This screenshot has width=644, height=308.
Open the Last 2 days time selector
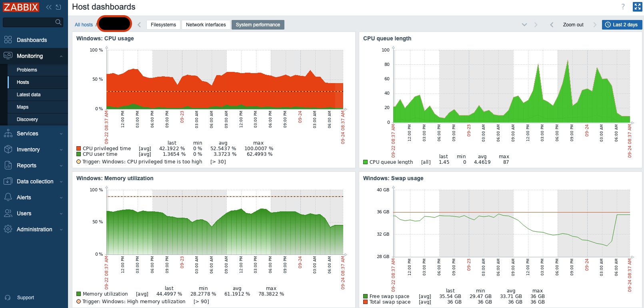(x=622, y=25)
